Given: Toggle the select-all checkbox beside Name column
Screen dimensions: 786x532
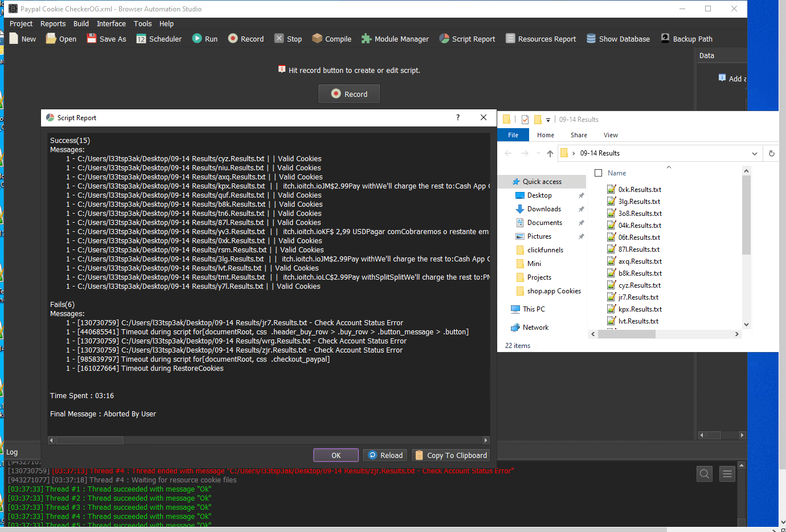Looking at the screenshot, I should tap(598, 173).
